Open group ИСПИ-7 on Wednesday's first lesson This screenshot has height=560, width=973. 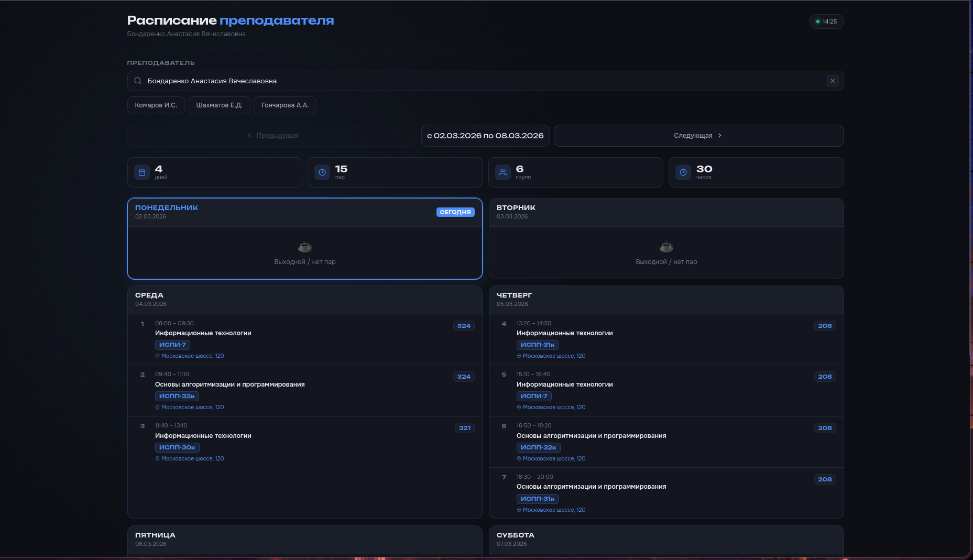[x=172, y=345]
